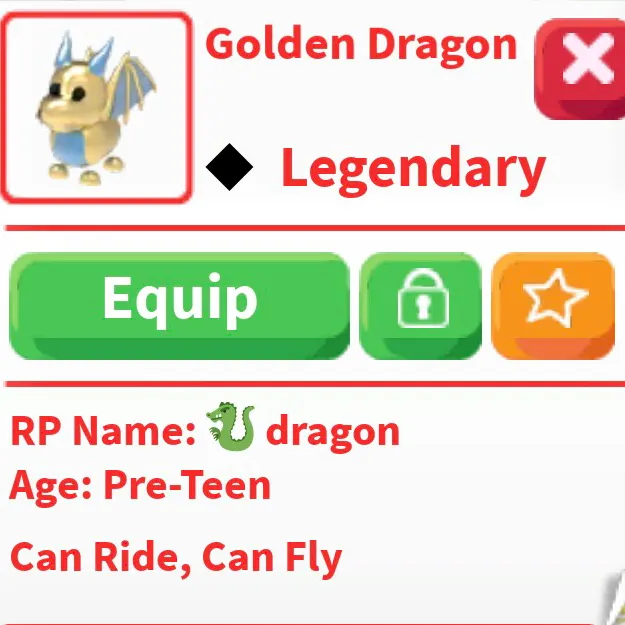
Task: Equip the Golden Dragon pet
Action: click(179, 306)
